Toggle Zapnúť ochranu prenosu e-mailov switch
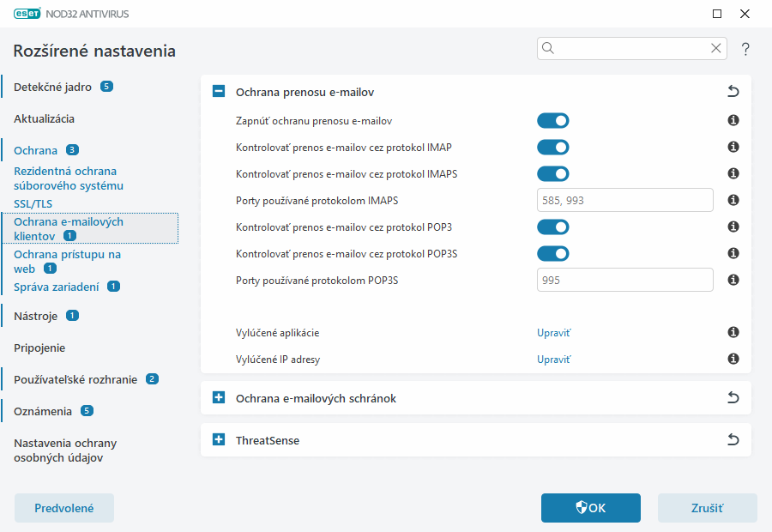Viewport: 772px width, 532px height. pos(553,121)
